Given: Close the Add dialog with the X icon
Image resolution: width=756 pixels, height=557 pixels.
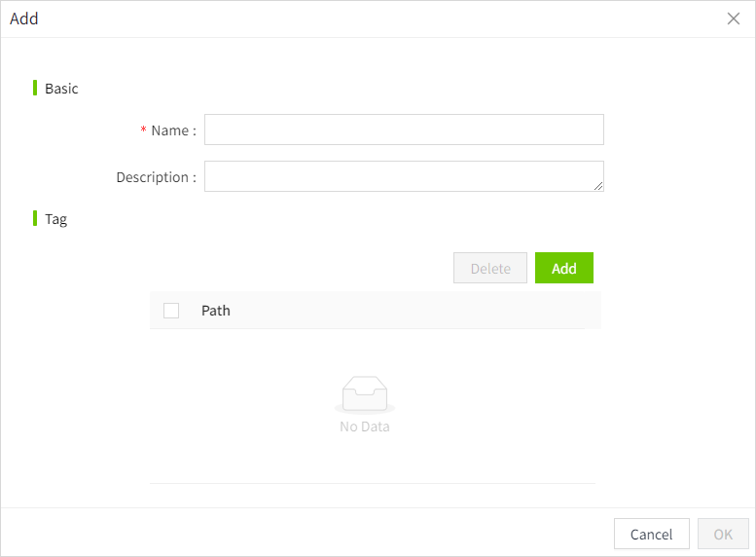Looking at the screenshot, I should click(x=734, y=19).
